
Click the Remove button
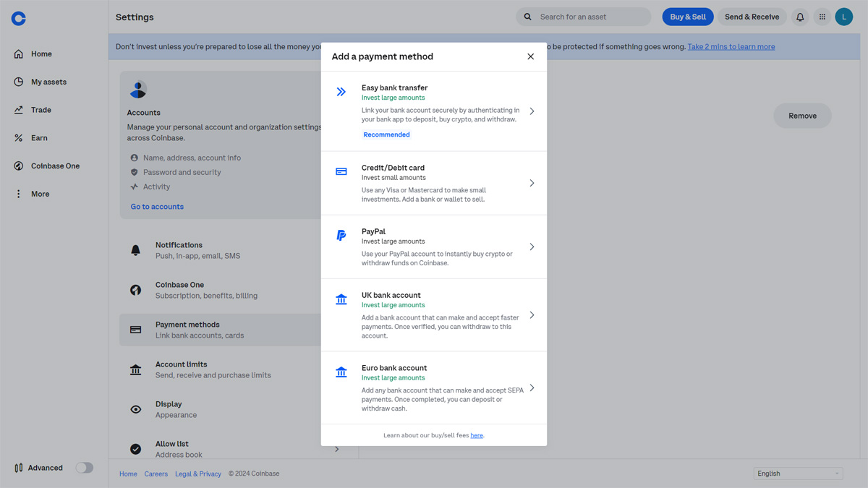click(802, 116)
